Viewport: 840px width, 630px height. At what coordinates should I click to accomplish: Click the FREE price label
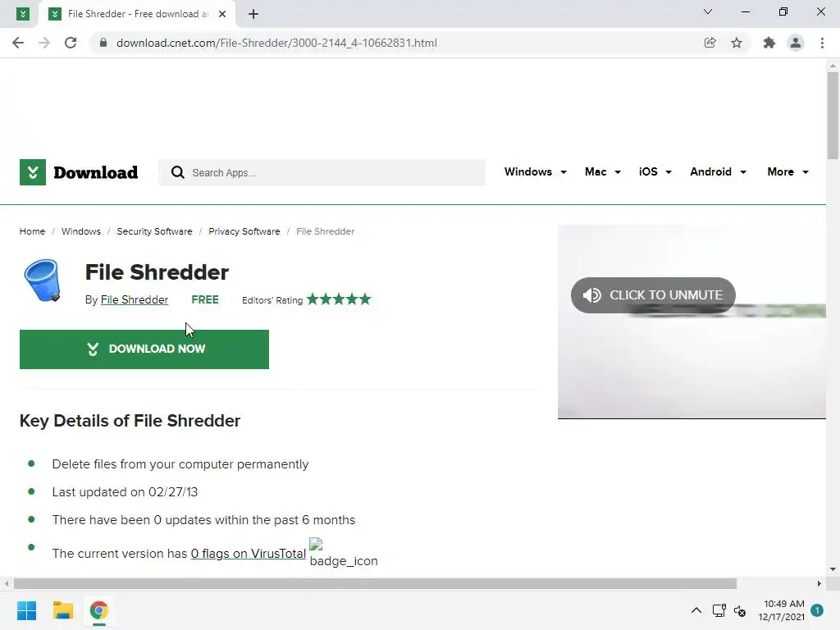coord(205,299)
